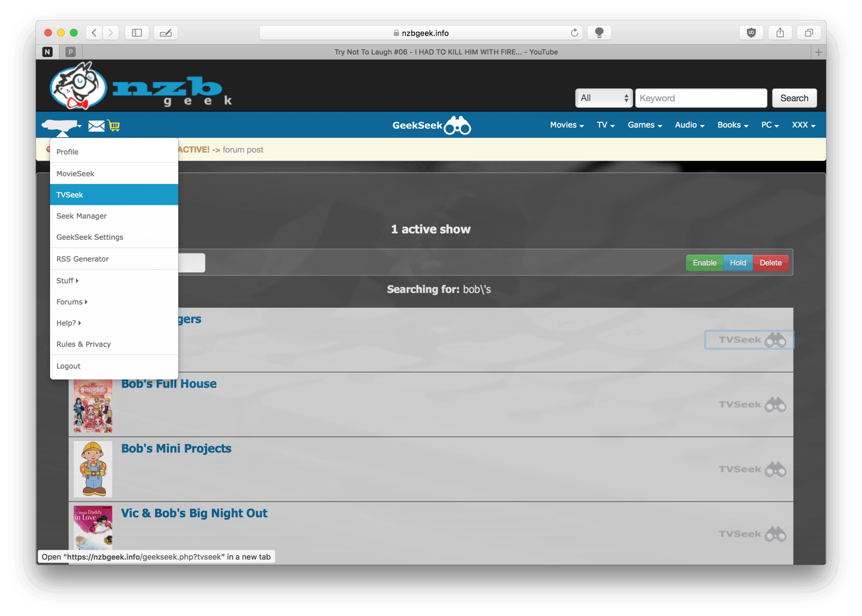Select TVSeek from the user menu

pos(70,194)
